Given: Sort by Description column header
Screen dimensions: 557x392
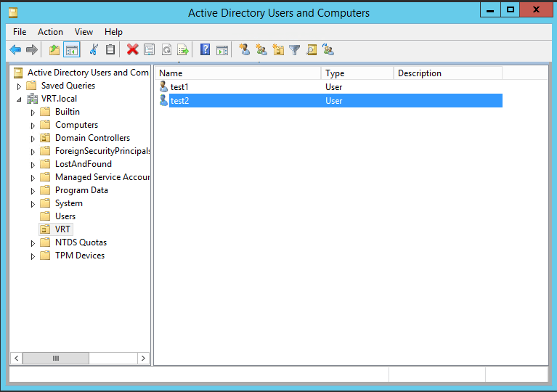Looking at the screenshot, I should click(448, 73).
